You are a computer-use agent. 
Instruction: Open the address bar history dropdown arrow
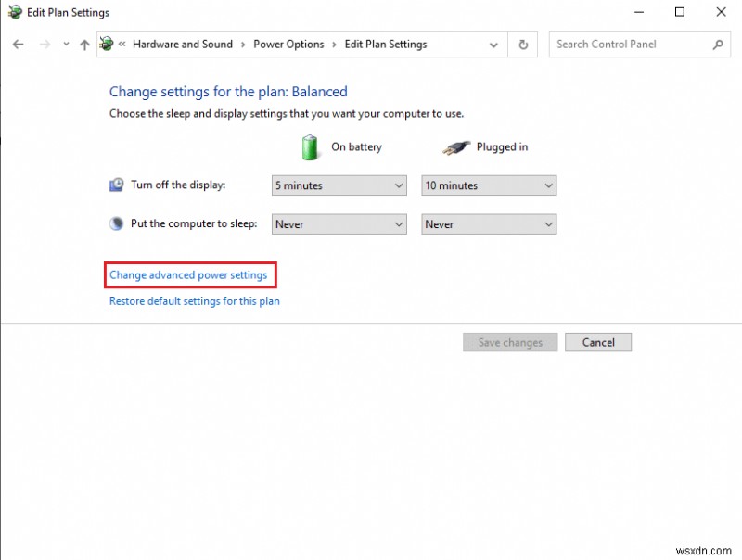[x=493, y=44]
